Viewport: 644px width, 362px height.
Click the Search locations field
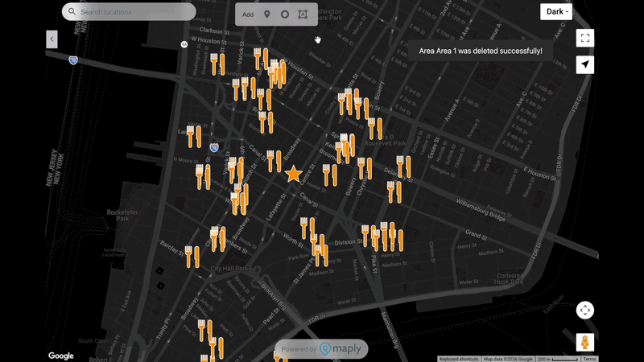[133, 12]
